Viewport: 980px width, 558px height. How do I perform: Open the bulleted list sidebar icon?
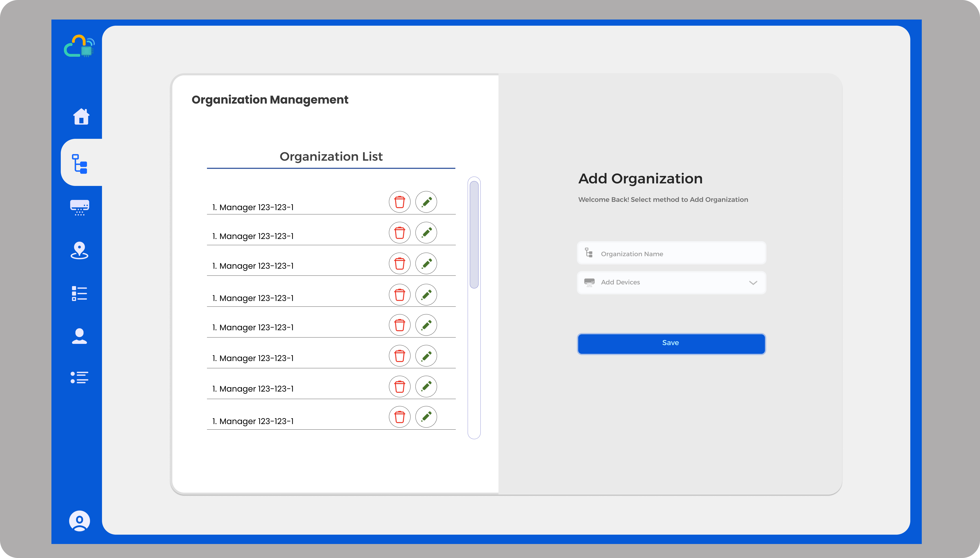point(79,378)
